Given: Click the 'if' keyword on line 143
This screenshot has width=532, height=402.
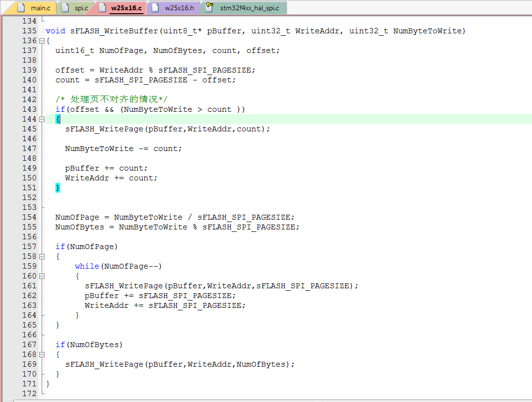Looking at the screenshot, I should pos(60,109).
